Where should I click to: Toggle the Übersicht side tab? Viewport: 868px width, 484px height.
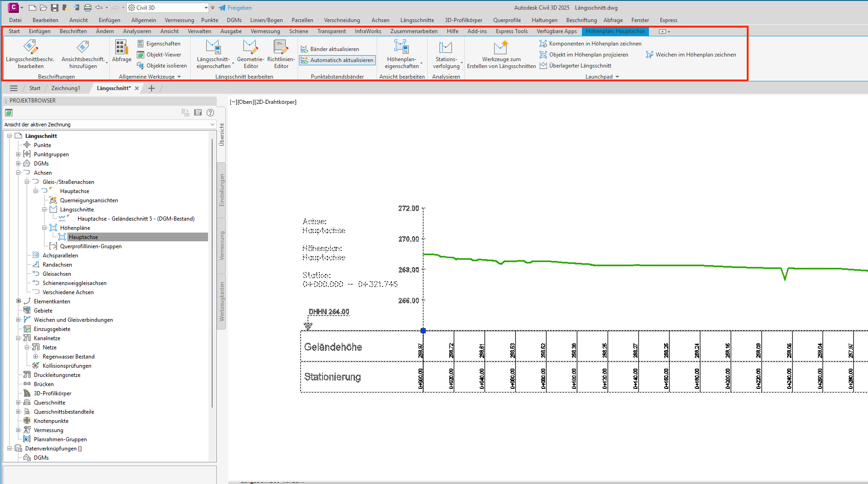[222, 135]
